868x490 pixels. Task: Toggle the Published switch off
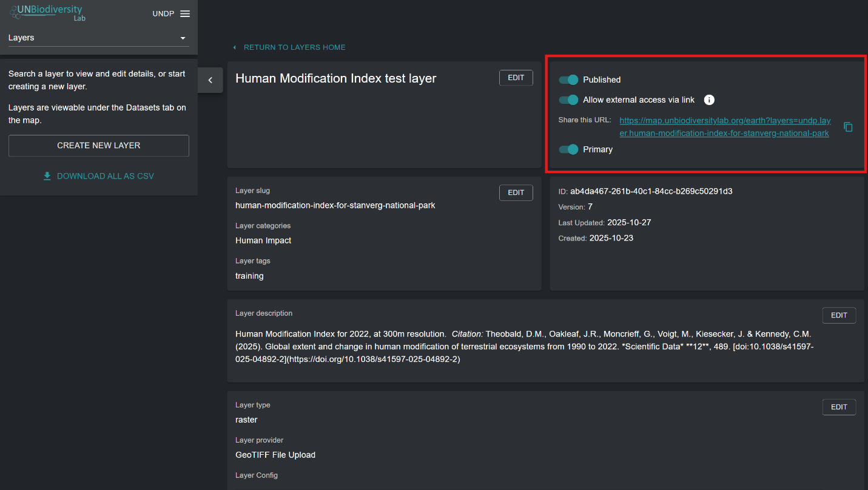[568, 80]
